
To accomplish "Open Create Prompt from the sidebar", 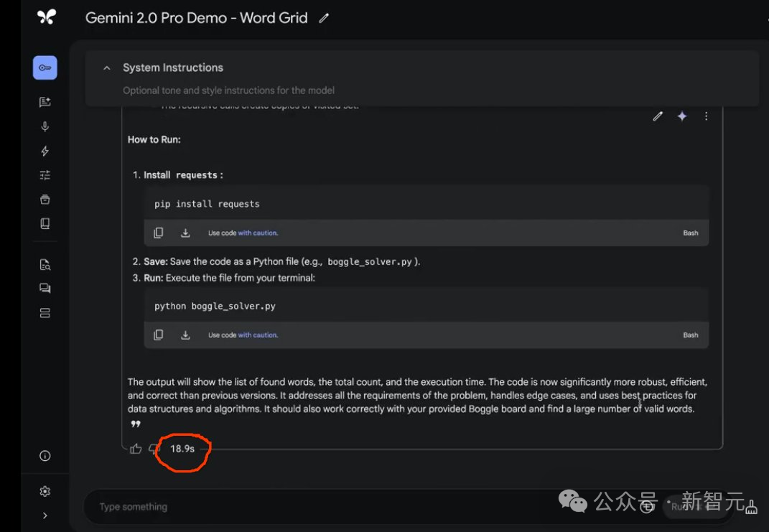I will click(x=45, y=102).
